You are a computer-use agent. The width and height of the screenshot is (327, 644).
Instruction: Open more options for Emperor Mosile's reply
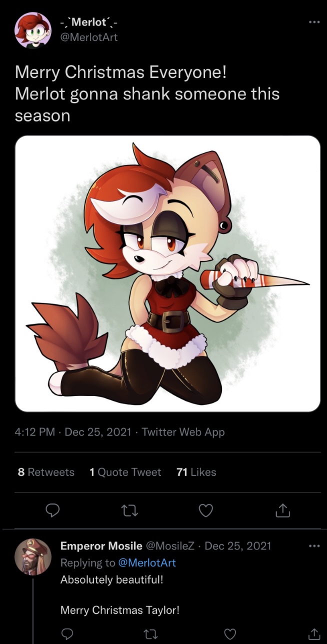[x=314, y=545]
